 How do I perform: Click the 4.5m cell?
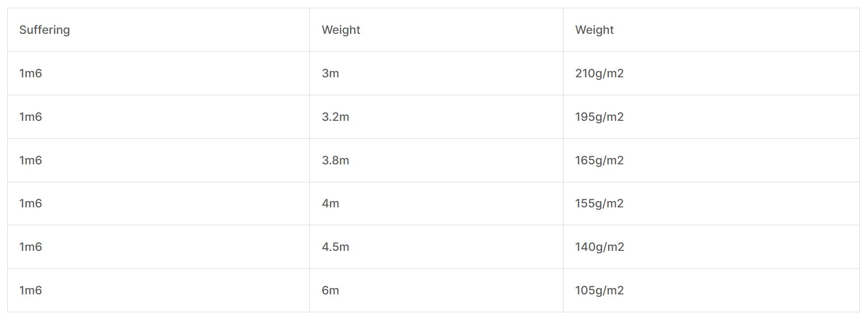coord(335,247)
